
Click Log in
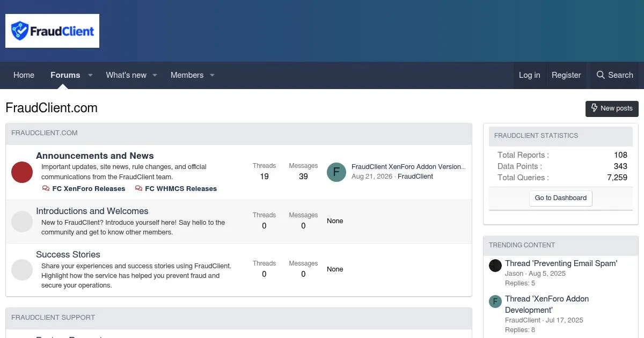click(x=529, y=75)
